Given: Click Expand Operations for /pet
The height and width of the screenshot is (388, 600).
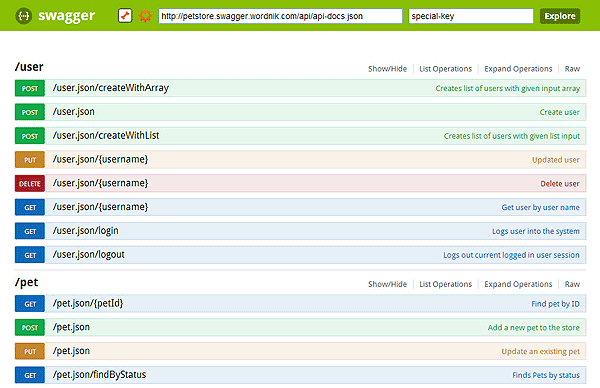Looking at the screenshot, I should [518, 284].
